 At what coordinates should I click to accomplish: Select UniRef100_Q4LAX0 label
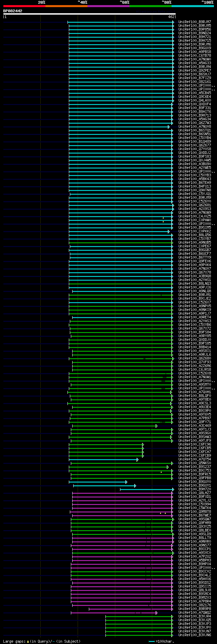point(195,101)
